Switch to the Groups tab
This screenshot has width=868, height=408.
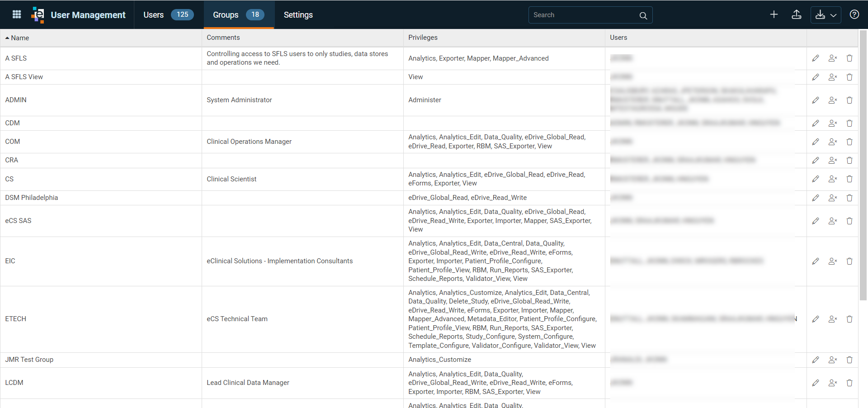click(x=239, y=15)
